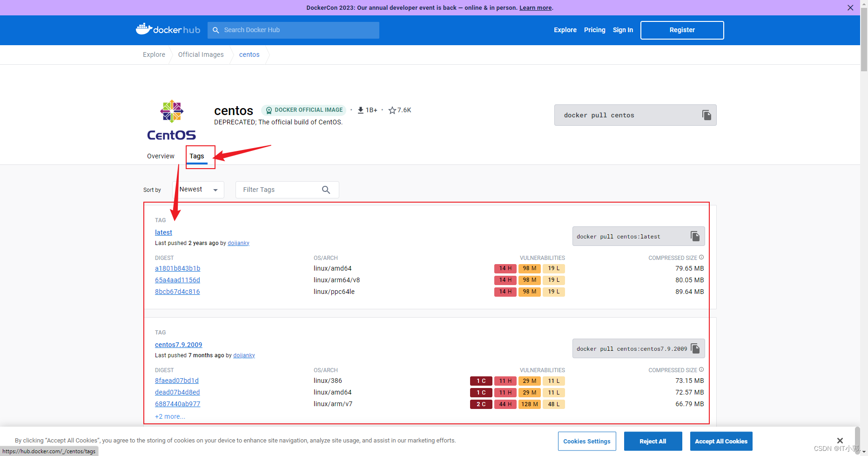Open Explore in the top navigation
Viewport: 868px width, 456px height.
pyautogui.click(x=565, y=30)
